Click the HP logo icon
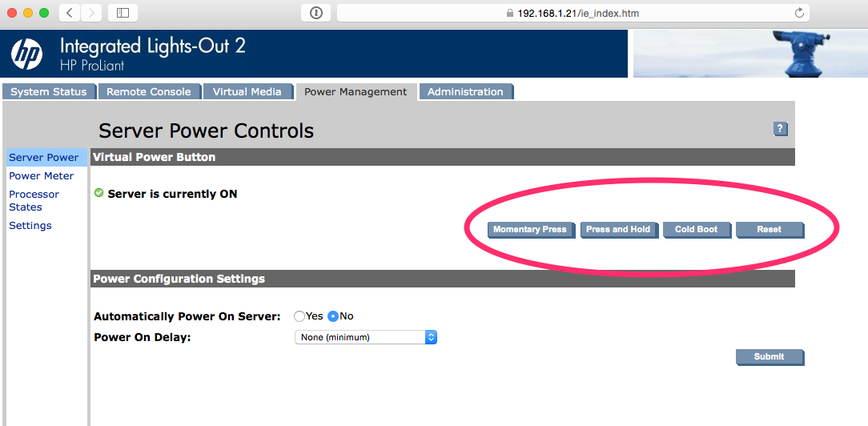Image resolution: width=868 pixels, height=426 pixels. pos(27,54)
